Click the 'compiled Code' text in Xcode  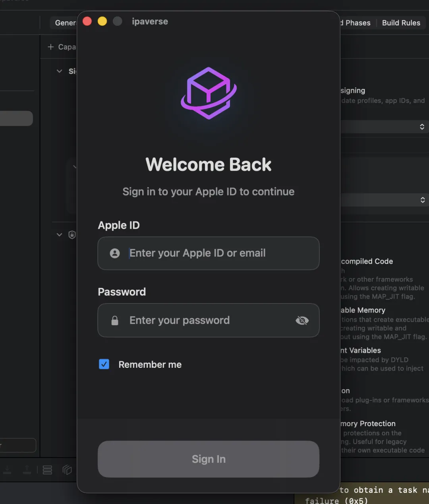[367, 261]
